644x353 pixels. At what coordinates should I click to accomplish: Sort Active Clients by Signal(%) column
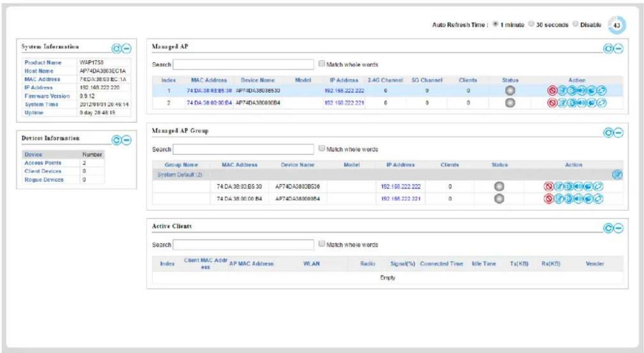coord(403,264)
